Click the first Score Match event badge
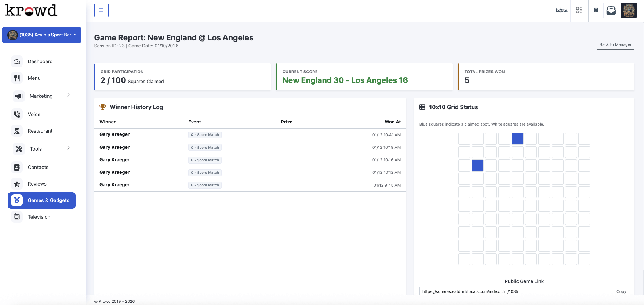This screenshot has height=305, width=644. [205, 135]
